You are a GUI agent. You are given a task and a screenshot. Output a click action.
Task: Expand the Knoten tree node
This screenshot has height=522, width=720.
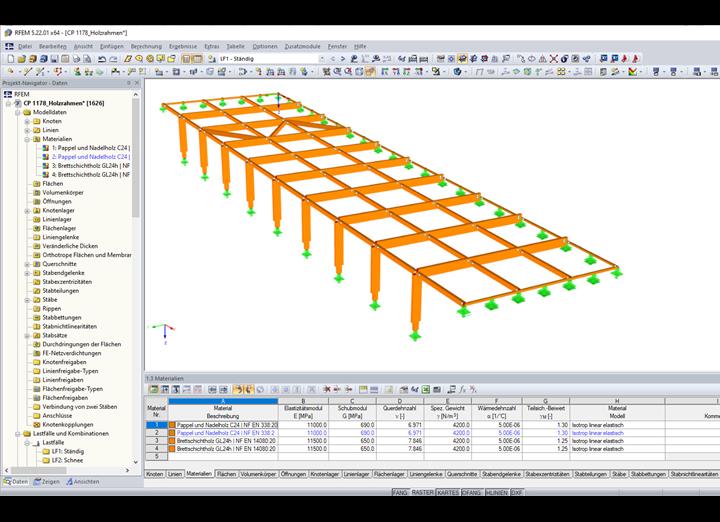coord(27,121)
